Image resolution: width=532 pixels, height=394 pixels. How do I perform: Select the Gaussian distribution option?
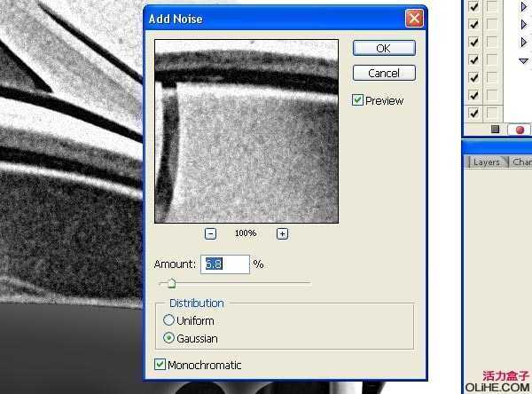168,338
